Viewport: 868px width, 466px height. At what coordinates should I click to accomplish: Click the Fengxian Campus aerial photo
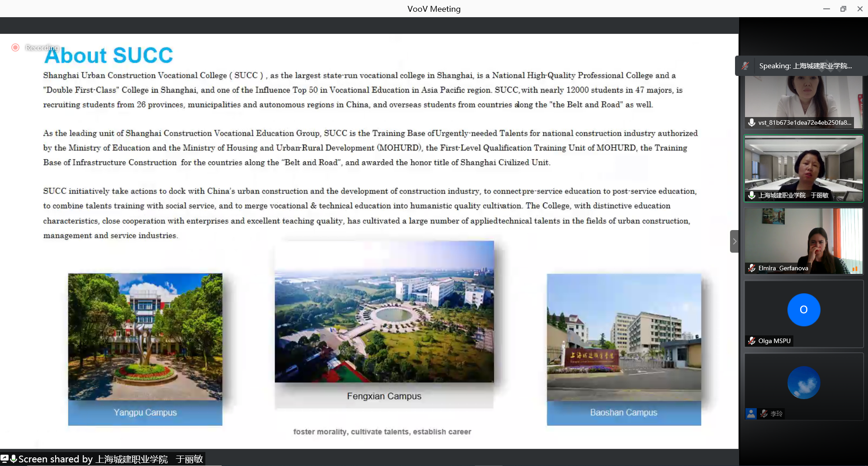(384, 312)
